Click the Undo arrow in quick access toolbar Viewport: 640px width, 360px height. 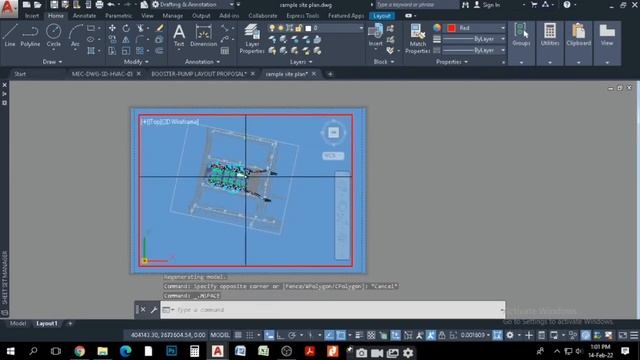(111, 4)
